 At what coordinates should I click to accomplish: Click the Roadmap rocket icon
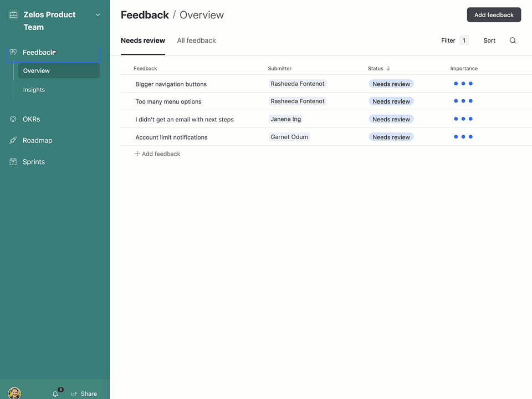click(x=12, y=140)
